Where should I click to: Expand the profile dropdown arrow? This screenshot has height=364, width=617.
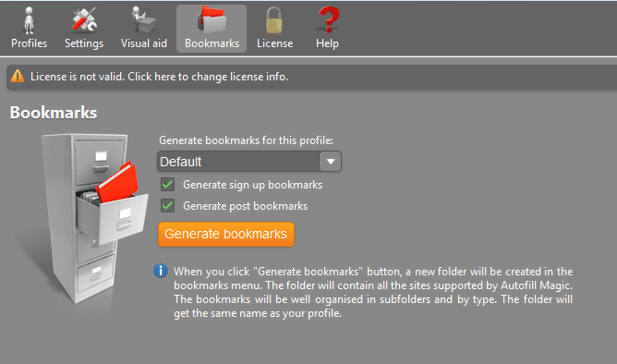pyautogui.click(x=331, y=162)
